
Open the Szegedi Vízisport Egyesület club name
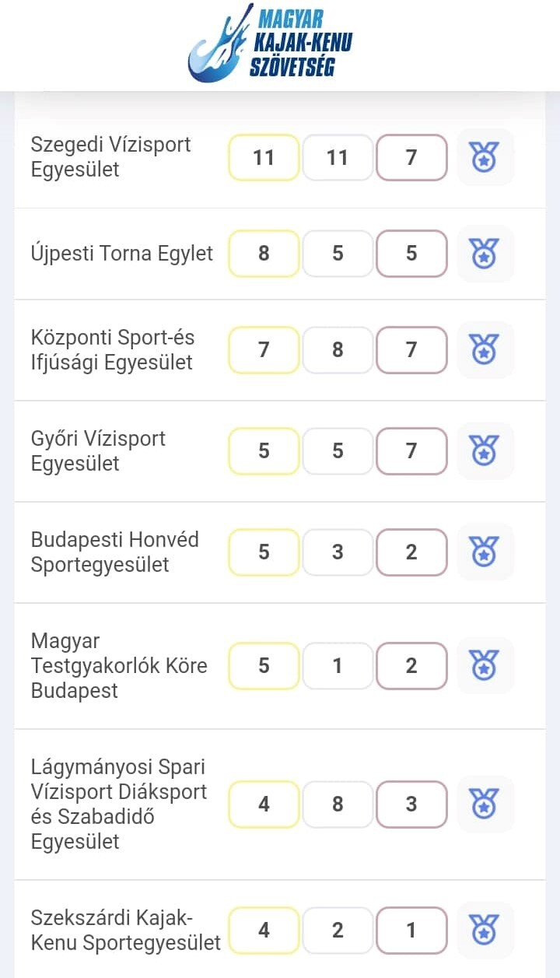pos(110,157)
